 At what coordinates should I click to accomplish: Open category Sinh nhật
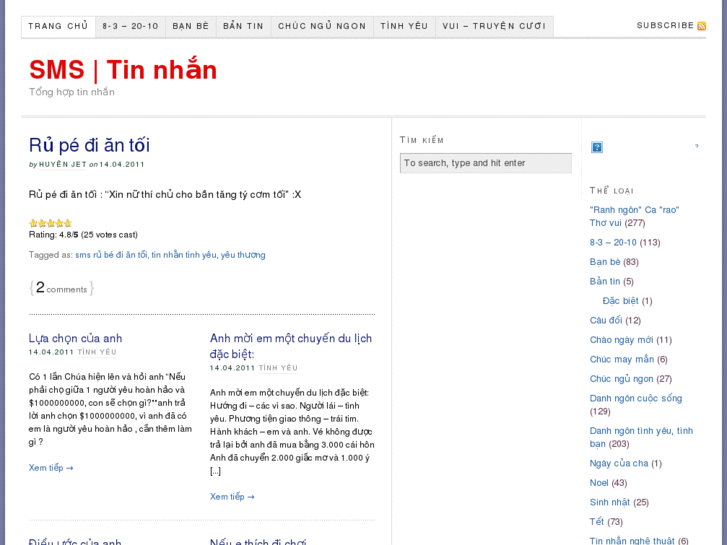click(x=609, y=502)
